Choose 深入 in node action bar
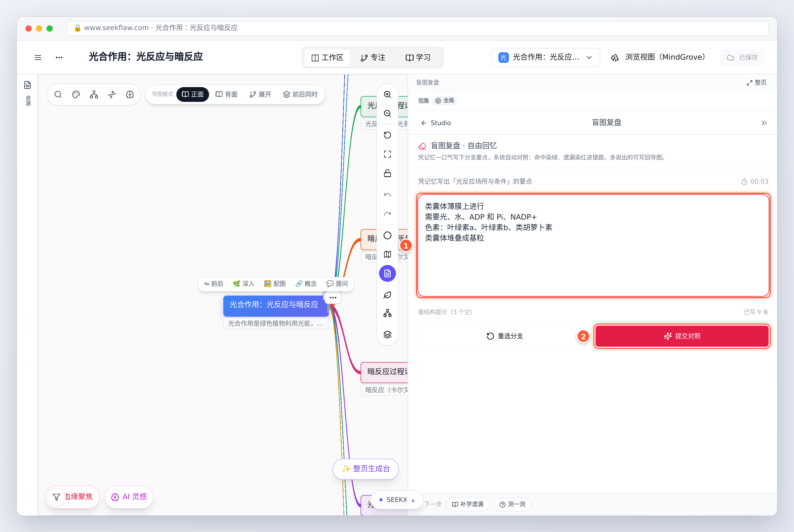Image resolution: width=794 pixels, height=532 pixels. click(x=244, y=284)
